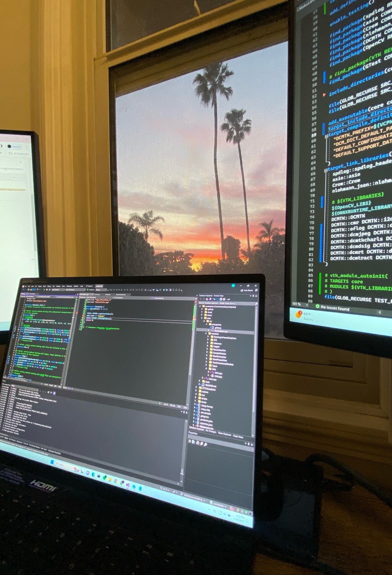The image size is (392, 575).
Task: Collapse the core folder
Action: [x=201, y=318]
